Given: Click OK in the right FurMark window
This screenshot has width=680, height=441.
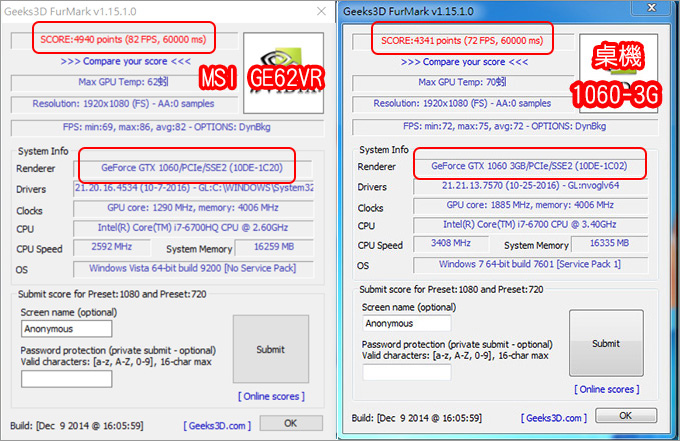Looking at the screenshot, I should [x=626, y=415].
